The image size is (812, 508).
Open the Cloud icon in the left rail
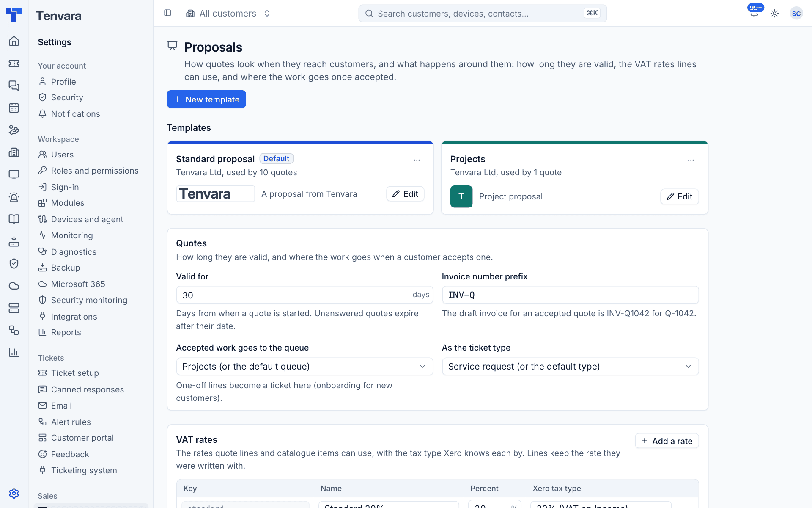[14, 286]
